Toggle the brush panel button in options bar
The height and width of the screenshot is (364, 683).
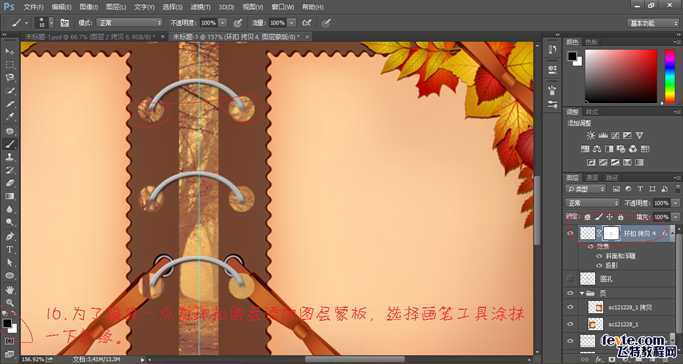[x=64, y=23]
